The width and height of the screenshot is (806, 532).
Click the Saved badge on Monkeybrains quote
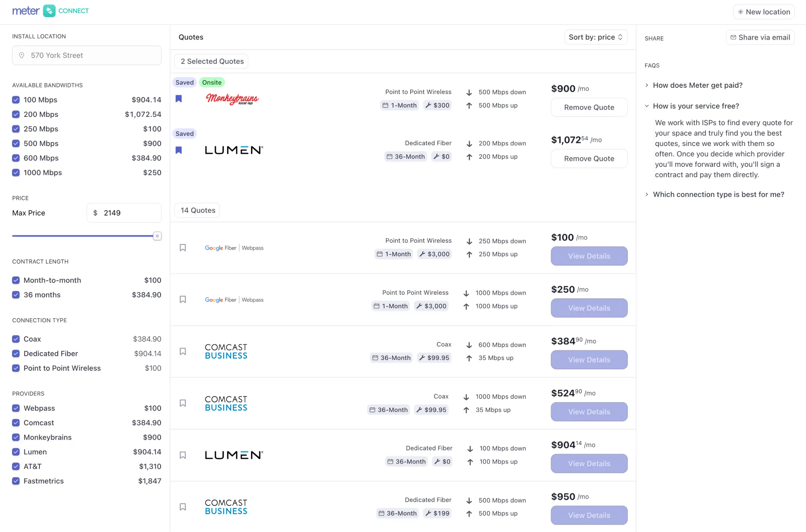click(185, 82)
